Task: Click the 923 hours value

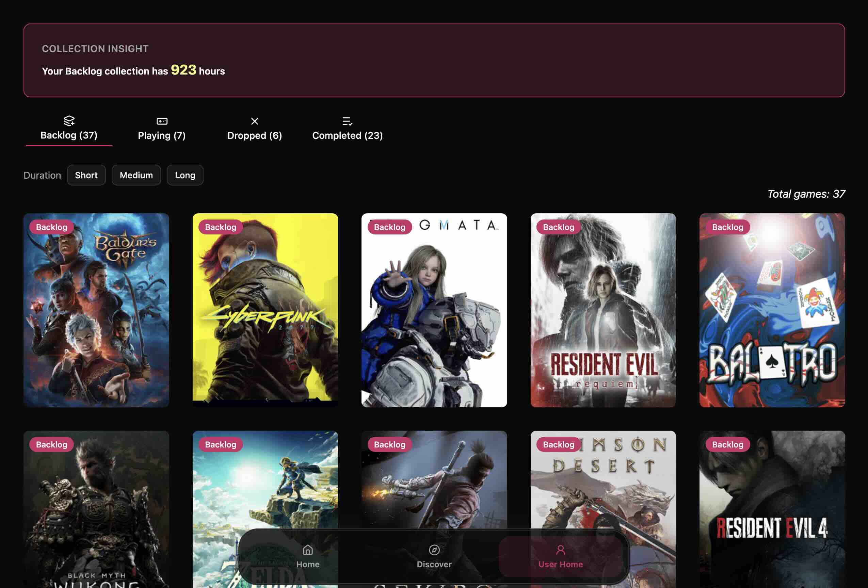Action: (x=183, y=70)
